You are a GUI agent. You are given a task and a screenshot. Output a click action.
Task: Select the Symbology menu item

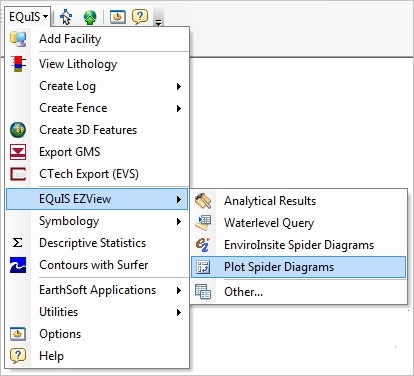pyautogui.click(x=97, y=221)
